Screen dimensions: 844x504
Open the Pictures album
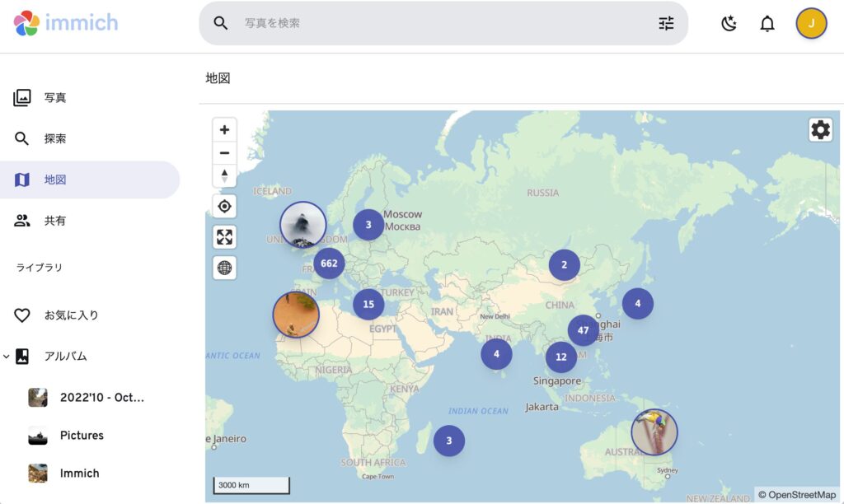[x=82, y=436]
